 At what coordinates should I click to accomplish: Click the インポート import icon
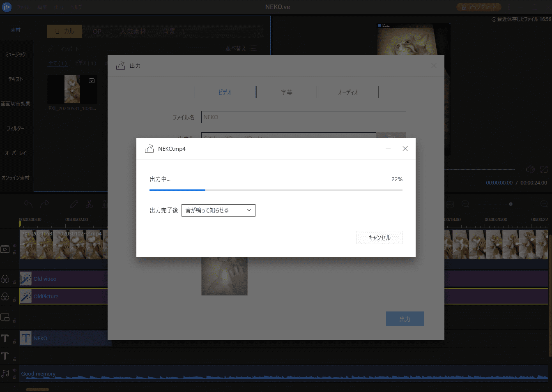pyautogui.click(x=51, y=49)
